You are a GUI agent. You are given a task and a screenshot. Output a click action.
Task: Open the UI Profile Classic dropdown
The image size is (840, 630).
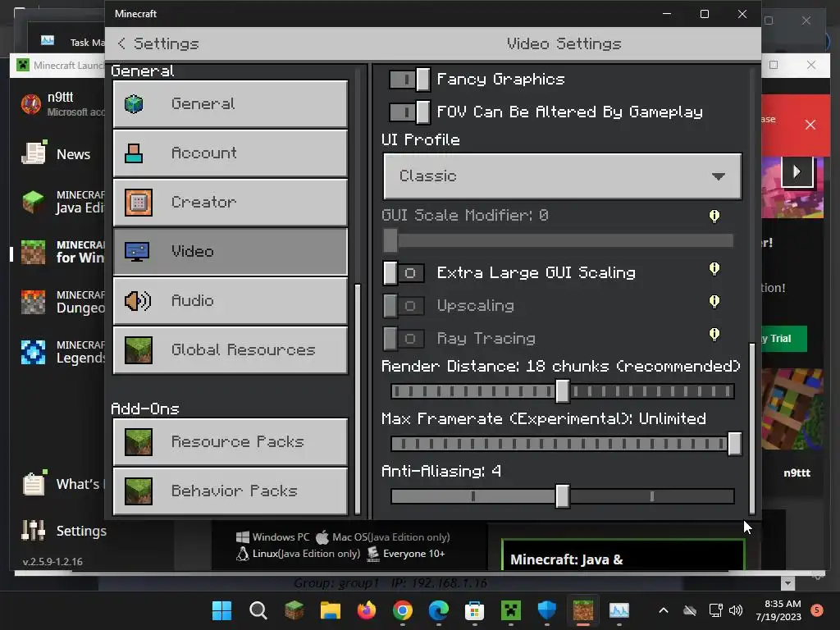tap(563, 176)
